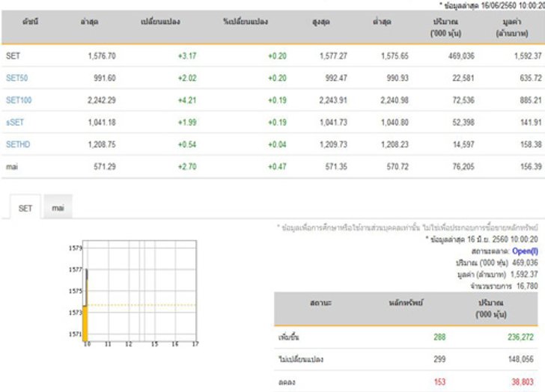The width and height of the screenshot is (545, 392).
Task: Click declining volume 38,803
Action: point(523,382)
